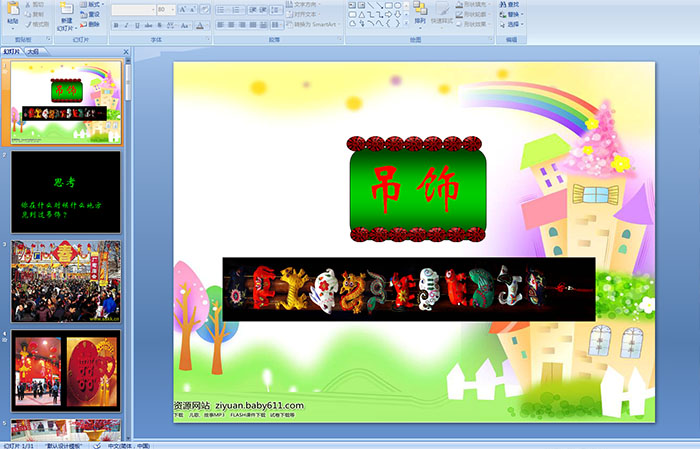Click the Find (查找) binoculars button
This screenshot has width=700, height=449.
(509, 4)
